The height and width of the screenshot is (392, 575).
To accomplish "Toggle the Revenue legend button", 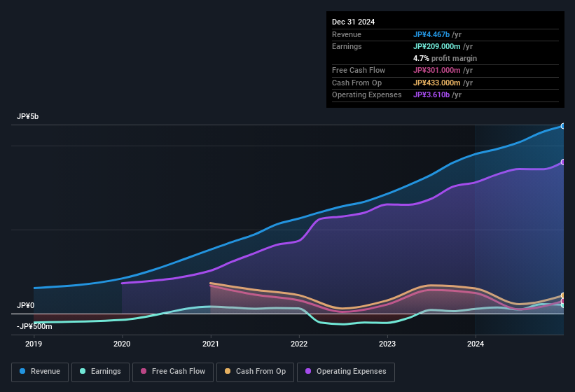I will click(40, 372).
